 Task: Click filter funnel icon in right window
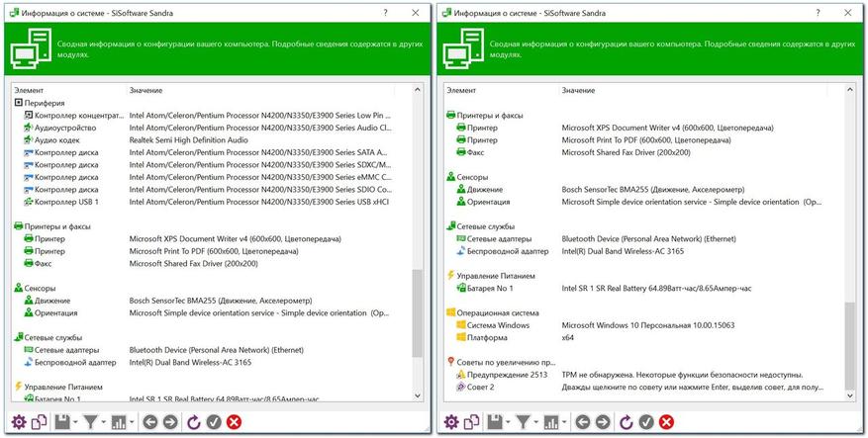pos(523,422)
